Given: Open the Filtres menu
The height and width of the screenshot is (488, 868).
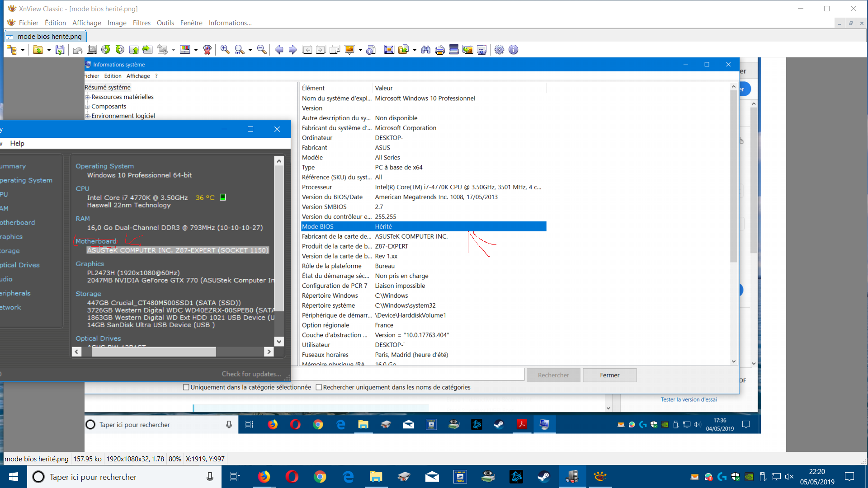Looking at the screenshot, I should pyautogui.click(x=142, y=23).
